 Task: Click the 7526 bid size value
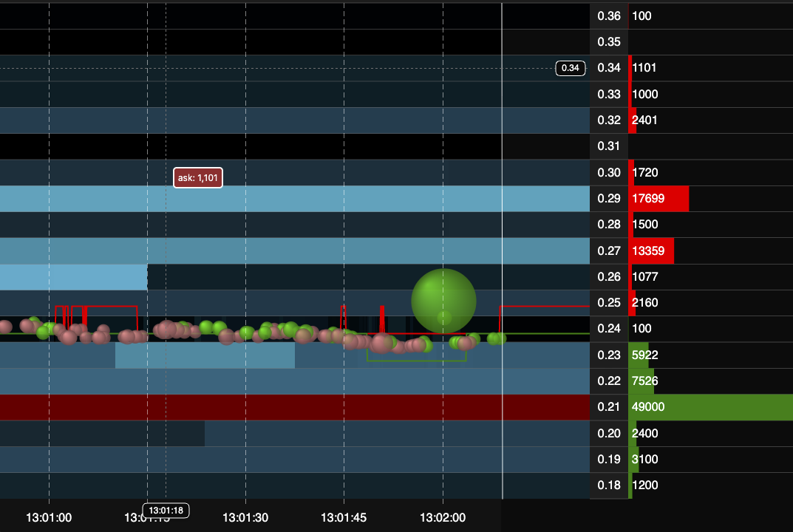[x=644, y=381]
